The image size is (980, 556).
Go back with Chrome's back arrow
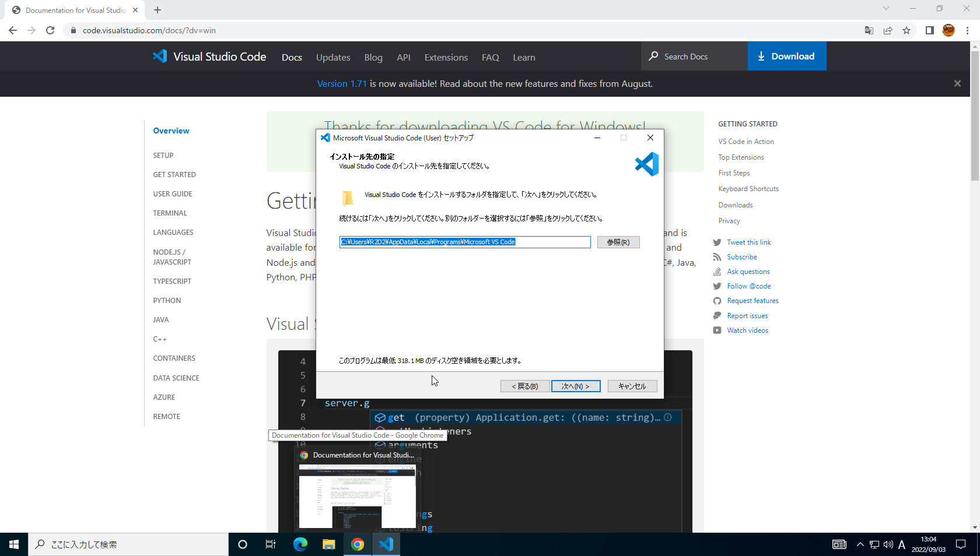[13, 30]
